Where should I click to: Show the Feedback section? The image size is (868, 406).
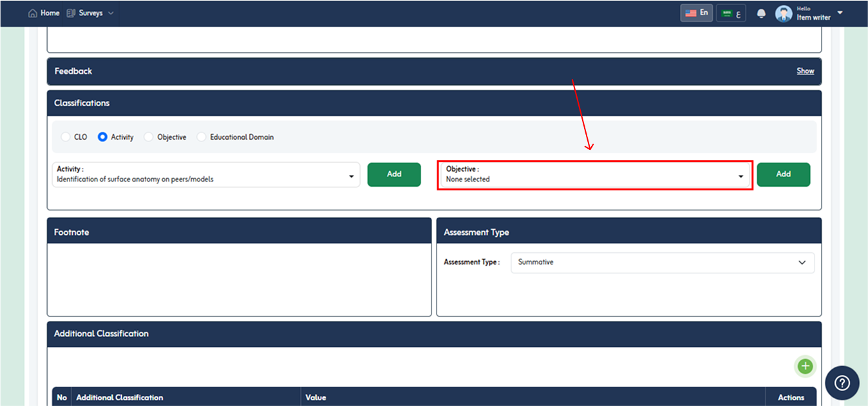click(x=805, y=71)
